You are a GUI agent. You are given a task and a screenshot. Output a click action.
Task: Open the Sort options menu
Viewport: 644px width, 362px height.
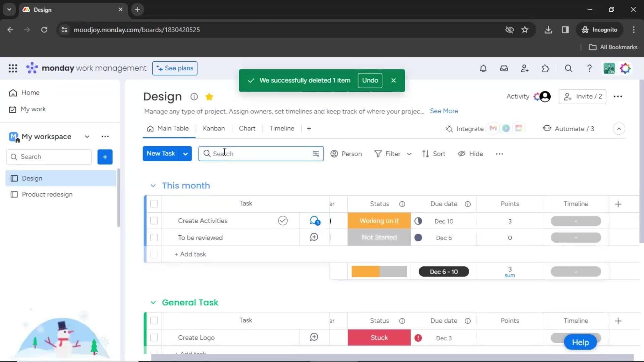(433, 154)
